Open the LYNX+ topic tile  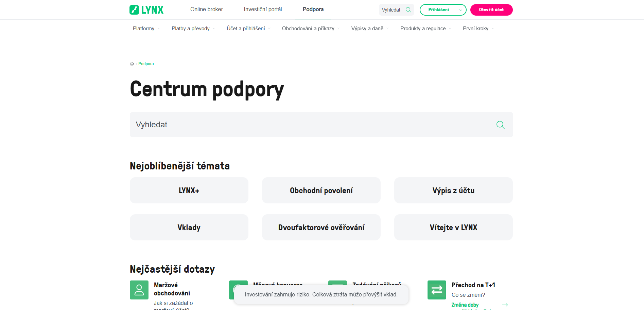click(189, 190)
